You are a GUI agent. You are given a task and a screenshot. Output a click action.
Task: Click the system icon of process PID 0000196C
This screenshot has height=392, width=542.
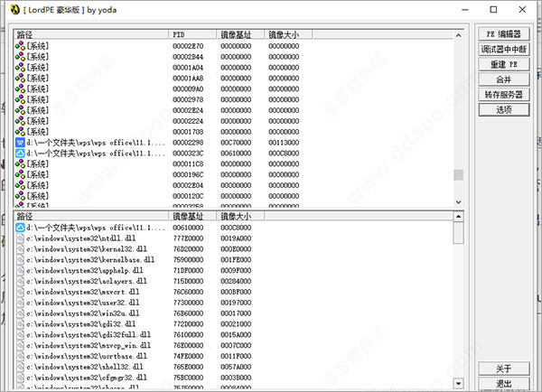click(20, 174)
